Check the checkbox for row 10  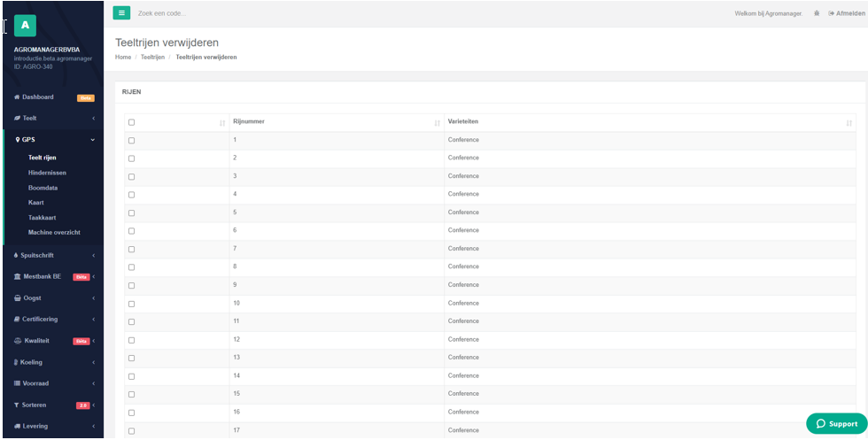[x=131, y=304]
